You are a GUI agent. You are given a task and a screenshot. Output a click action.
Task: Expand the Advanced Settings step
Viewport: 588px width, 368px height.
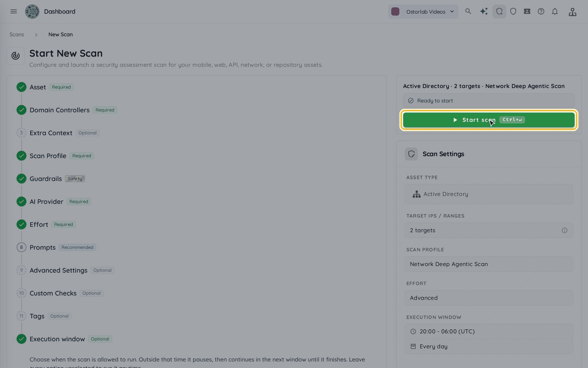(58, 270)
